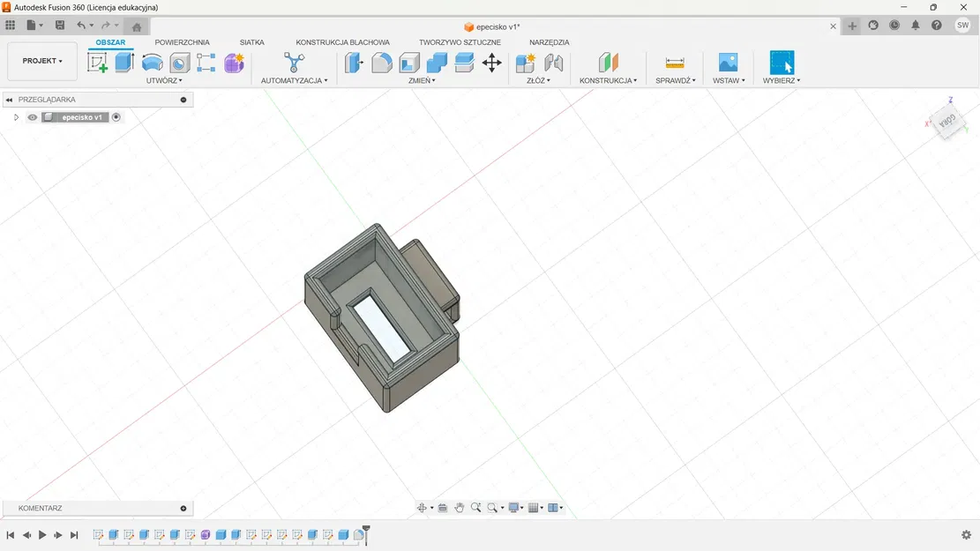Click the Insert image icon

click(x=728, y=63)
